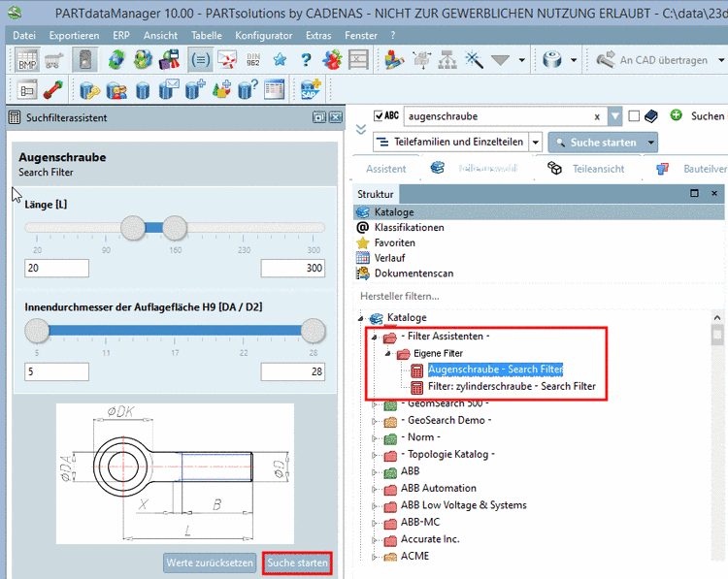Click right handle of Länge slider
This screenshot has height=579, width=728.
[x=175, y=228]
